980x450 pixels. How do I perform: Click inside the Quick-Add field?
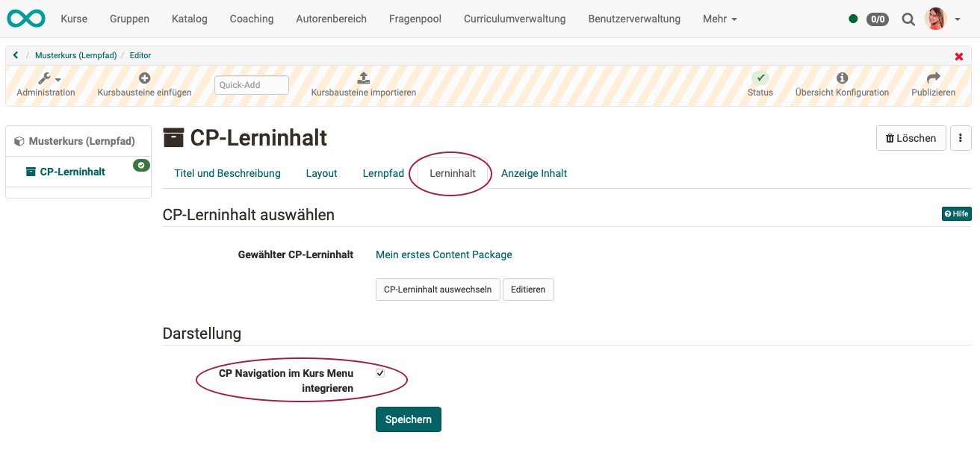251,84
